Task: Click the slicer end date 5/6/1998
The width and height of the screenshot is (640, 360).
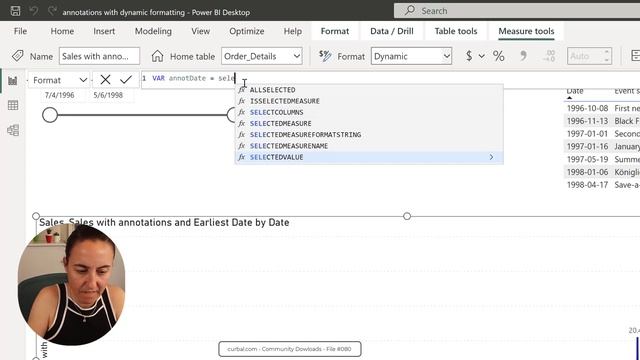Action: click(108, 95)
